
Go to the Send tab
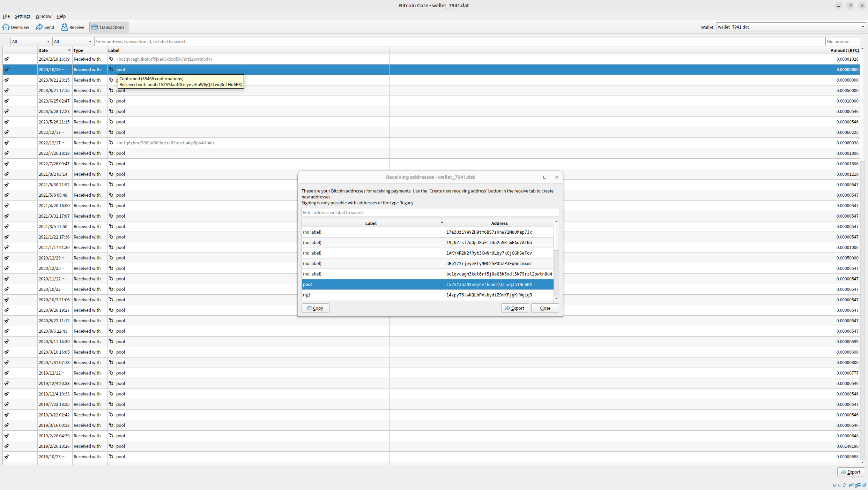45,27
